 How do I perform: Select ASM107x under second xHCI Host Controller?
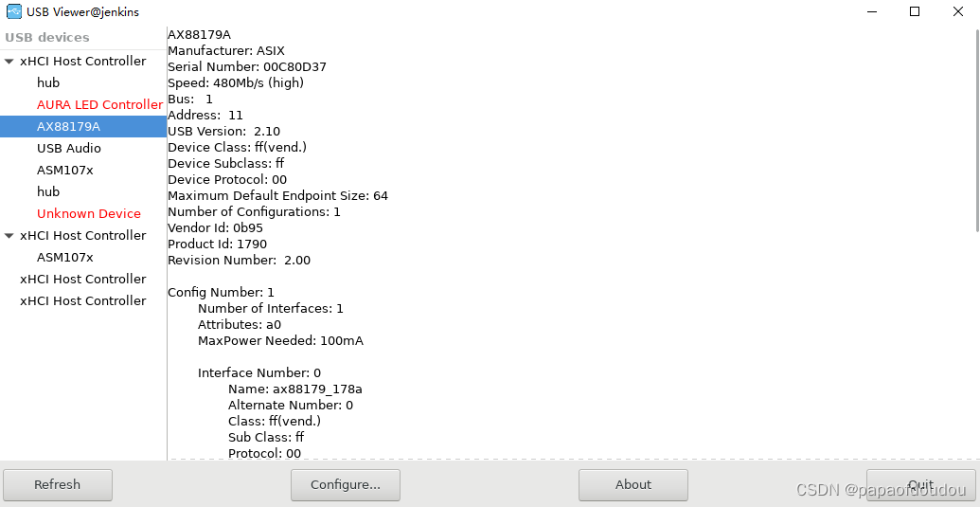(65, 258)
